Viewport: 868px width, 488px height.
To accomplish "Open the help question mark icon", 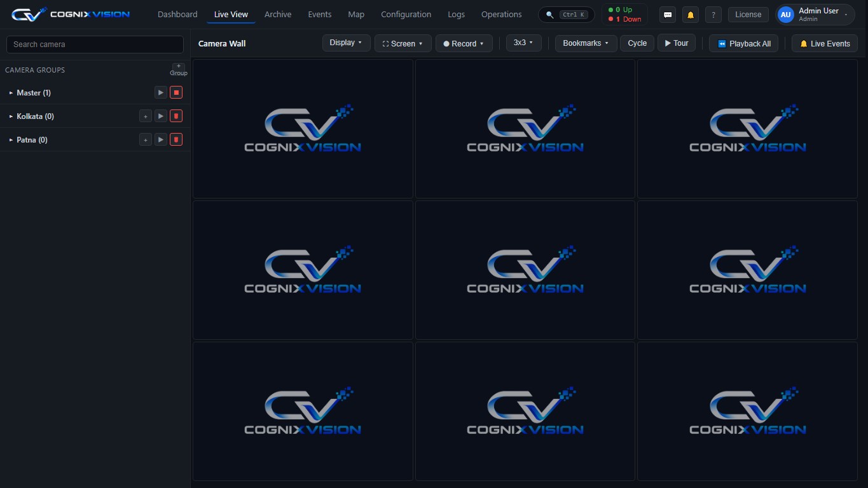I will click(x=713, y=15).
